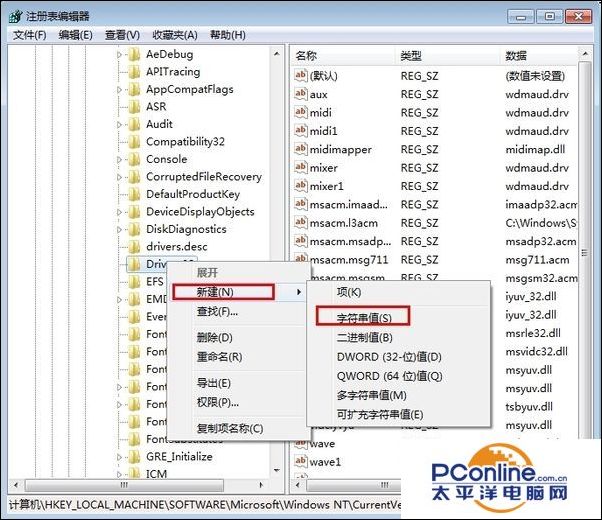Open the 查看(V) menu
Viewport: 602px width, 520px height.
122,35
